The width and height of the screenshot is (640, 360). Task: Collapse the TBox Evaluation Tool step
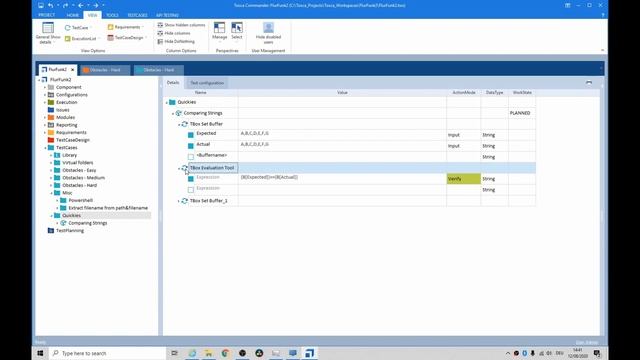pyautogui.click(x=179, y=168)
